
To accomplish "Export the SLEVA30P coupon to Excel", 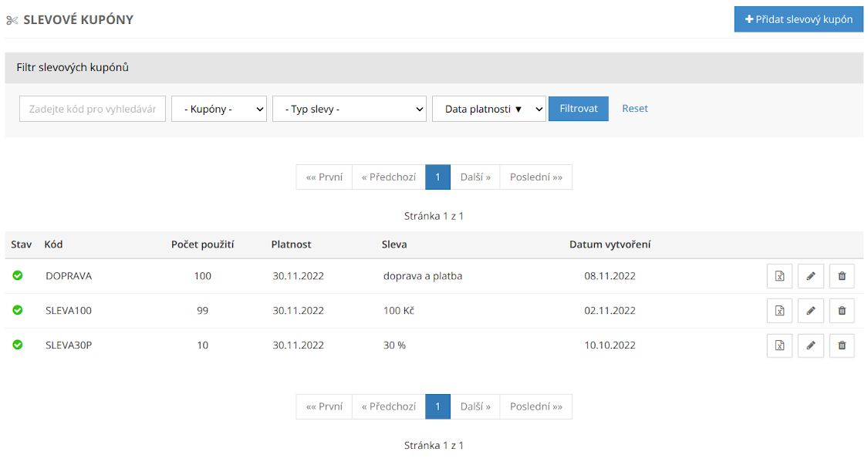I will (779, 345).
